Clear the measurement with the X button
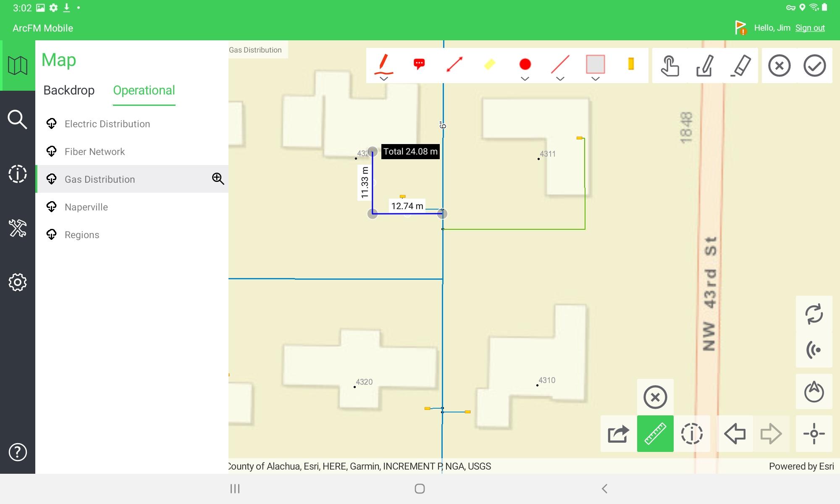 [x=655, y=397]
